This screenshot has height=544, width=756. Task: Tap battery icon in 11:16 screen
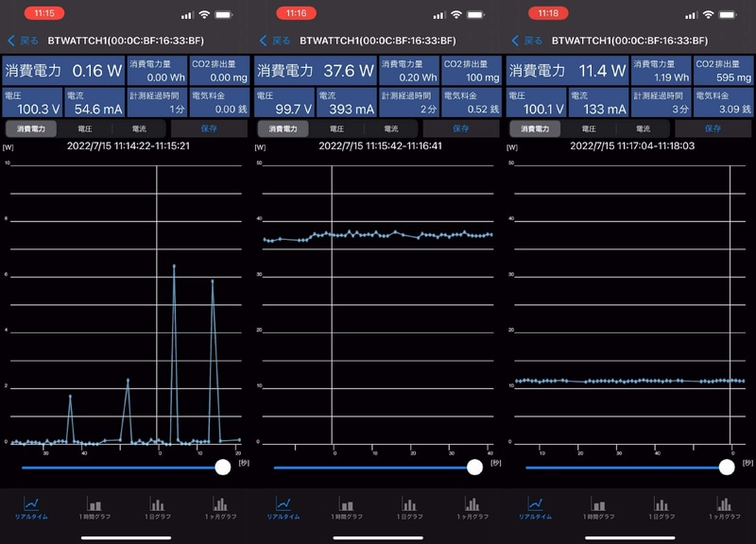476,14
